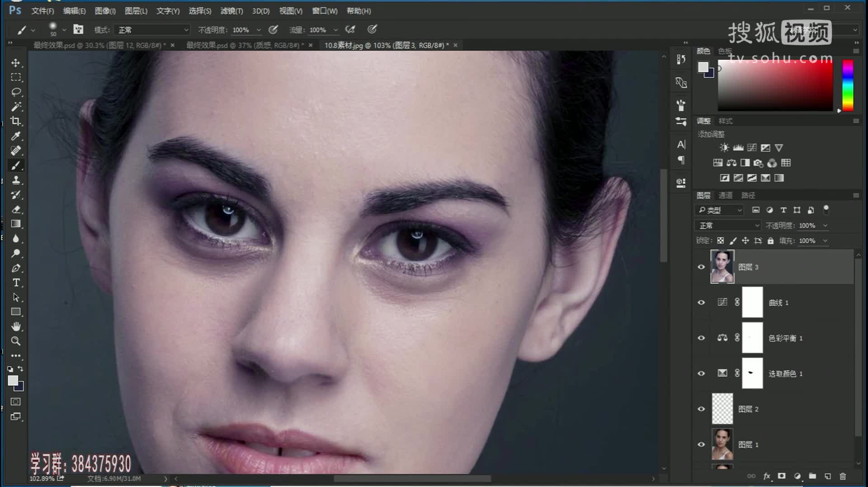Hide the 色彩平衡 1 adjustment layer

click(701, 338)
